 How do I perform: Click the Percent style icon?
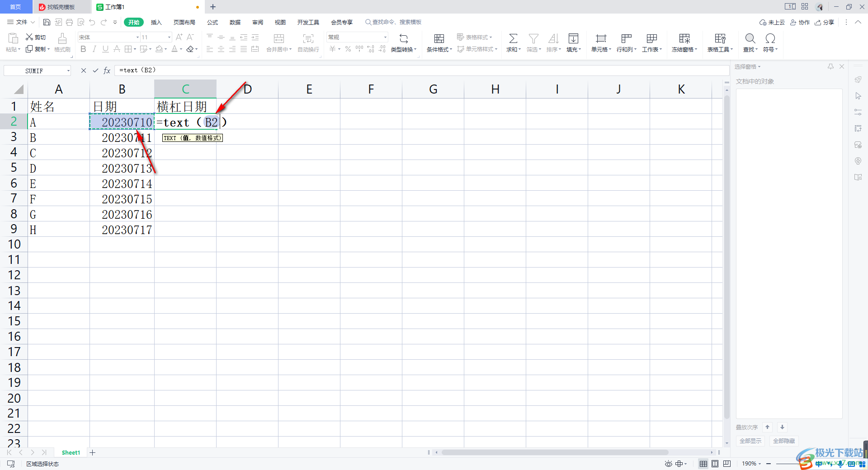point(348,49)
